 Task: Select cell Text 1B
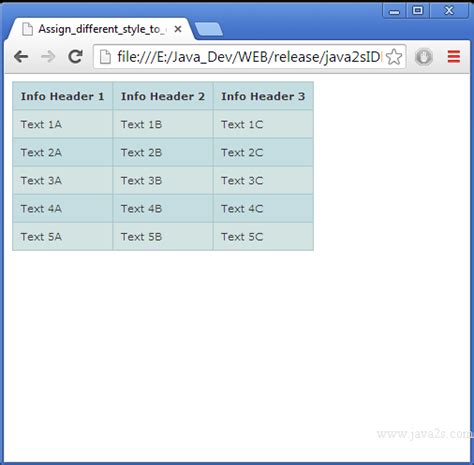pos(163,124)
